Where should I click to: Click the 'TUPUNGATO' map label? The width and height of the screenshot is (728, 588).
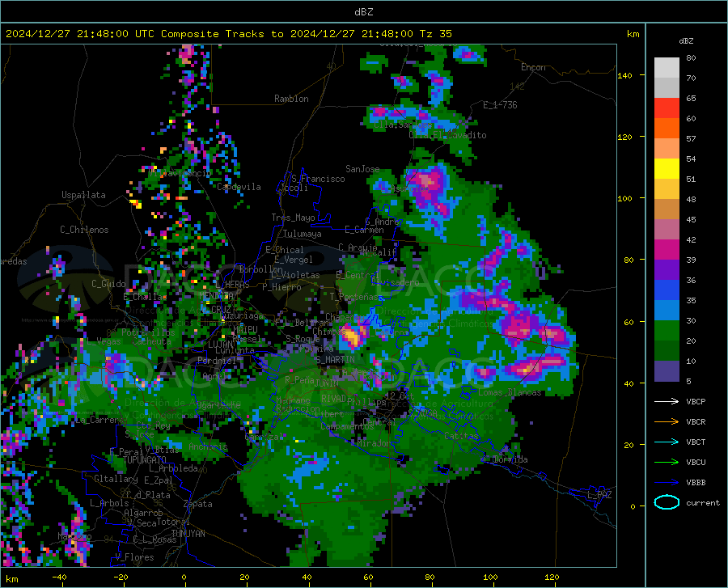(x=145, y=460)
